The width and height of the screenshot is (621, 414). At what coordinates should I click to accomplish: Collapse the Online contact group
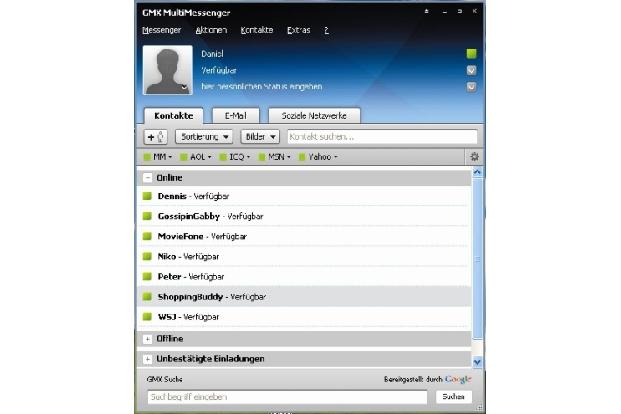pyautogui.click(x=147, y=178)
